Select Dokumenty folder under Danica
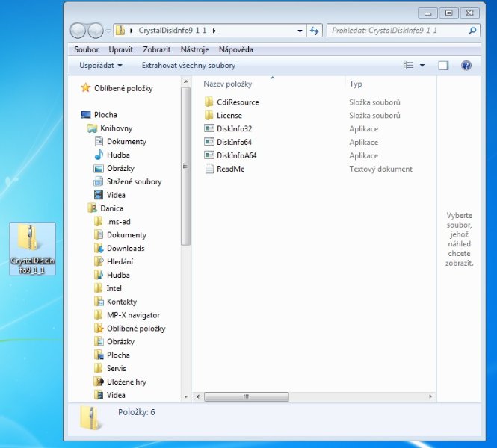The width and height of the screenshot is (497, 448). pyautogui.click(x=120, y=235)
